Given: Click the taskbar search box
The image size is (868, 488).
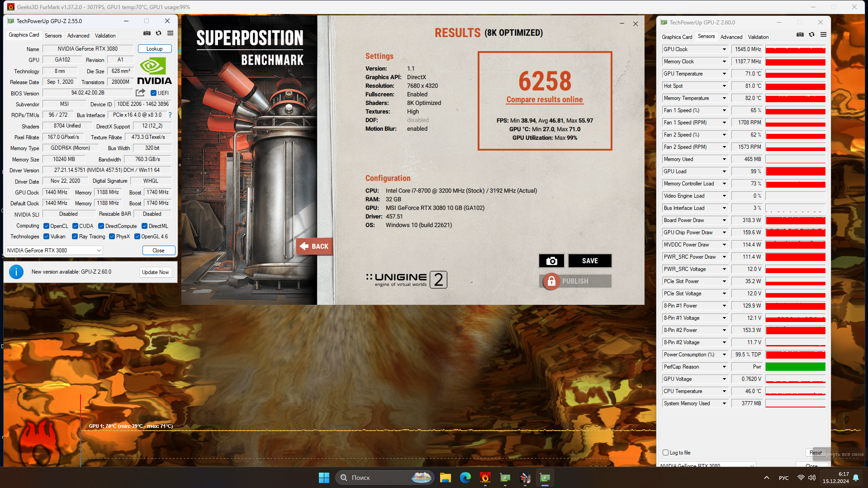Looking at the screenshot, I should pyautogui.click(x=384, y=478).
